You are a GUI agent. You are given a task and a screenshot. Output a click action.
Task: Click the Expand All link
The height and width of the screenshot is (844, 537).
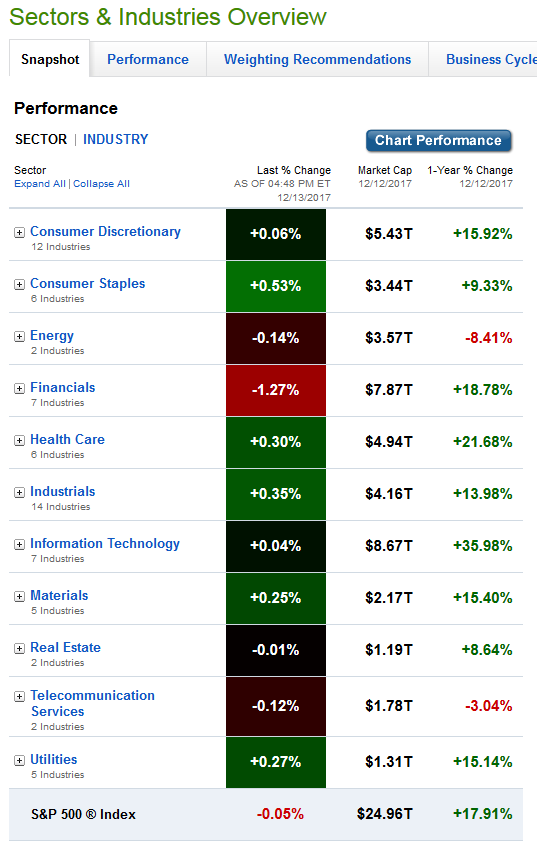(40, 184)
